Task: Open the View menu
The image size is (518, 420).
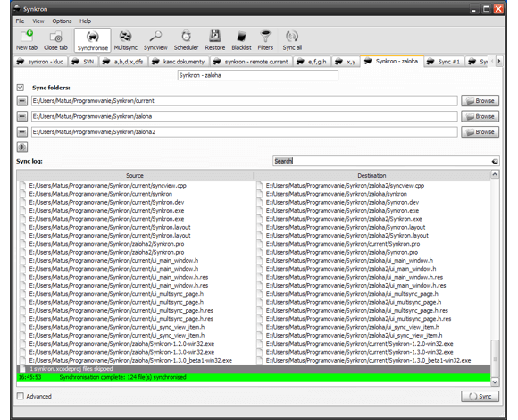Action: tap(38, 21)
